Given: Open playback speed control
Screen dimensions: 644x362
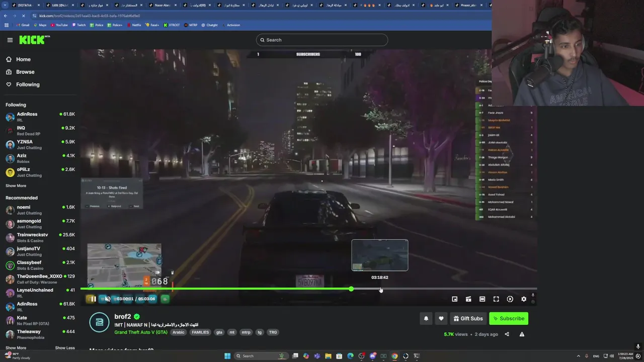Looking at the screenshot, I should (510, 299).
